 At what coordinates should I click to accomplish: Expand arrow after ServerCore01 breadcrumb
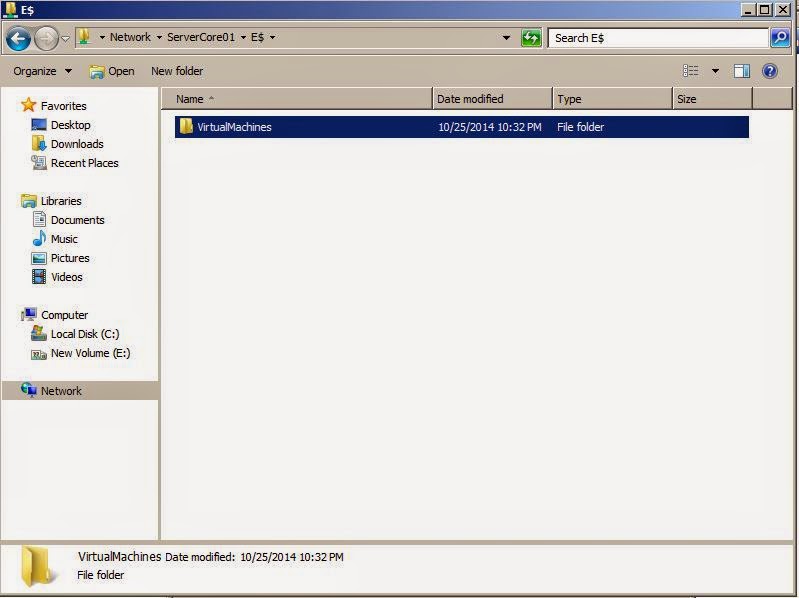click(243, 37)
